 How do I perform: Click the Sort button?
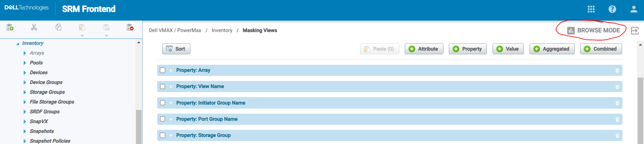pos(176,49)
